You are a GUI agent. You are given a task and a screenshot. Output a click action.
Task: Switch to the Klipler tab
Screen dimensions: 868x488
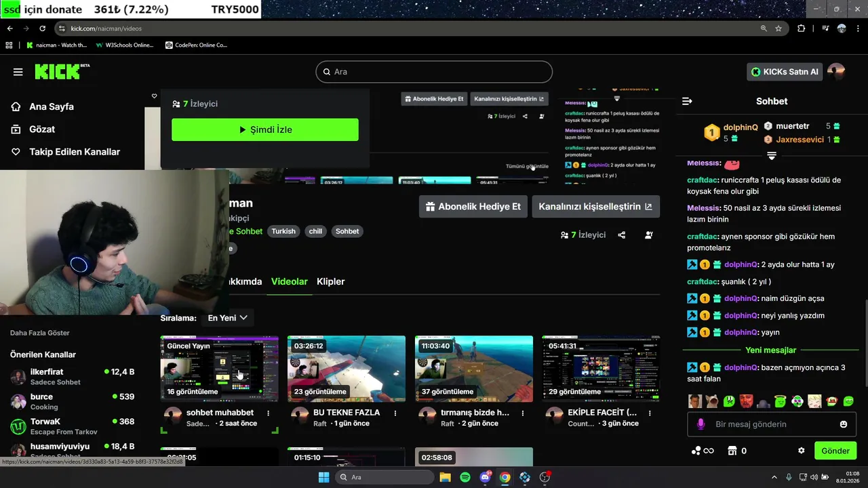pyautogui.click(x=331, y=281)
